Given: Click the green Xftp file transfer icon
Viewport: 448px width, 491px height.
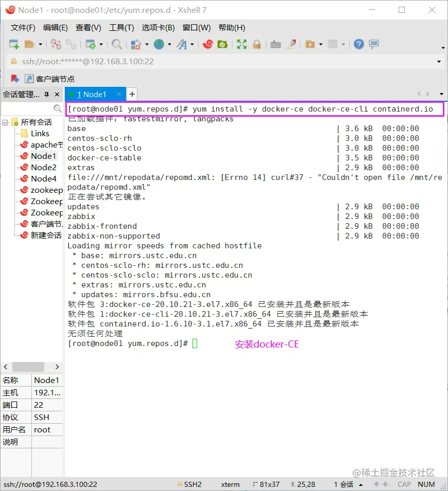Looking at the screenshot, I should (x=222, y=44).
